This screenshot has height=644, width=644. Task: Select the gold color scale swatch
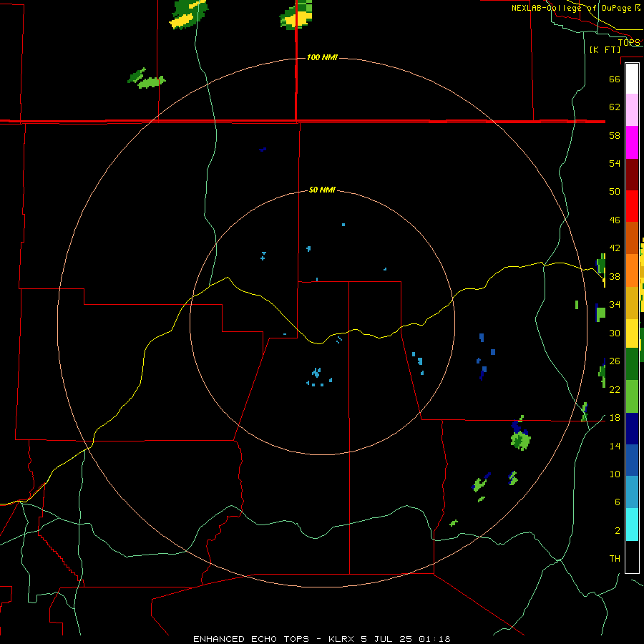[632, 303]
